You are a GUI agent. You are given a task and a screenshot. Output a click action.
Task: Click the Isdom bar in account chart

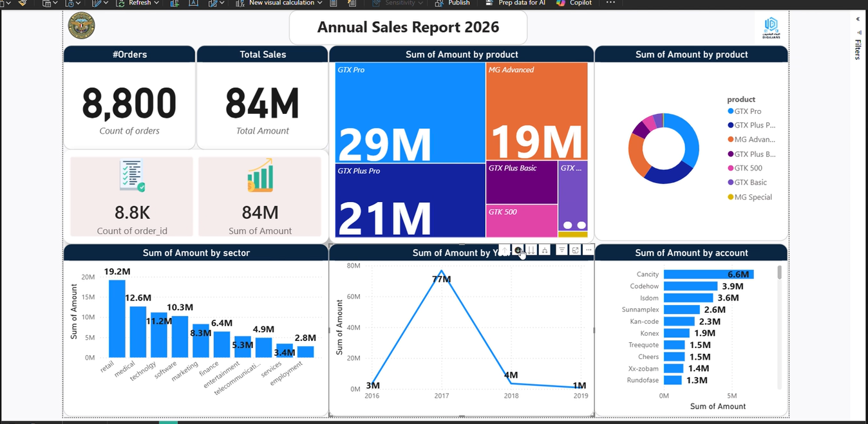(x=688, y=298)
